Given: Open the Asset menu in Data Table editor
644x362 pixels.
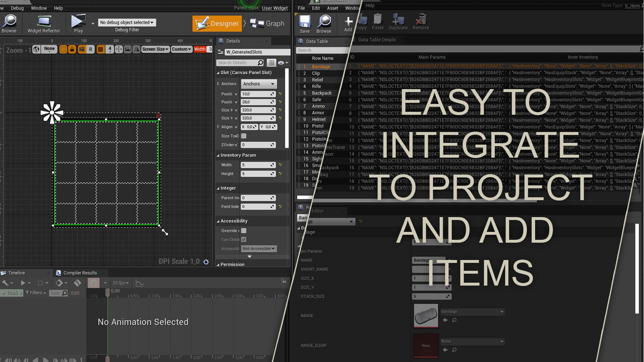Looking at the screenshot, I should click(332, 8).
